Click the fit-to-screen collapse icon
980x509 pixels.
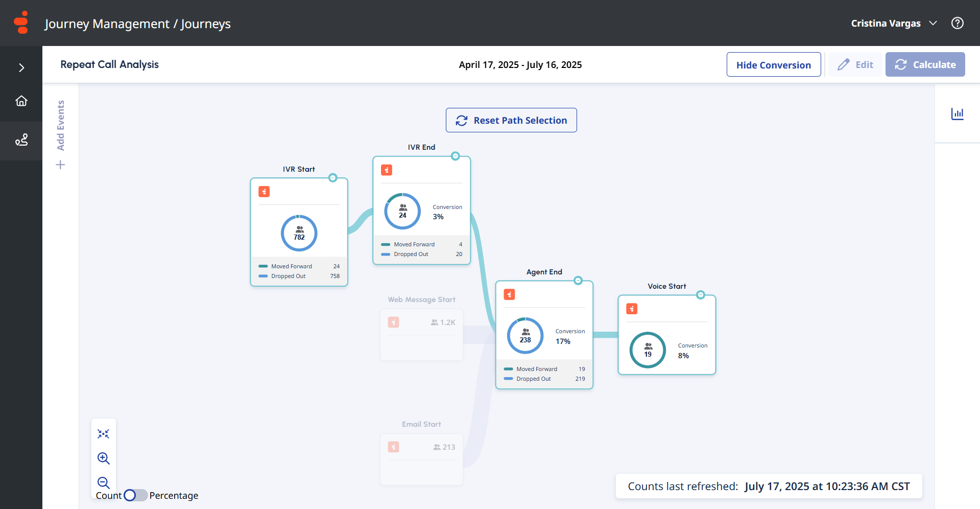(103, 434)
